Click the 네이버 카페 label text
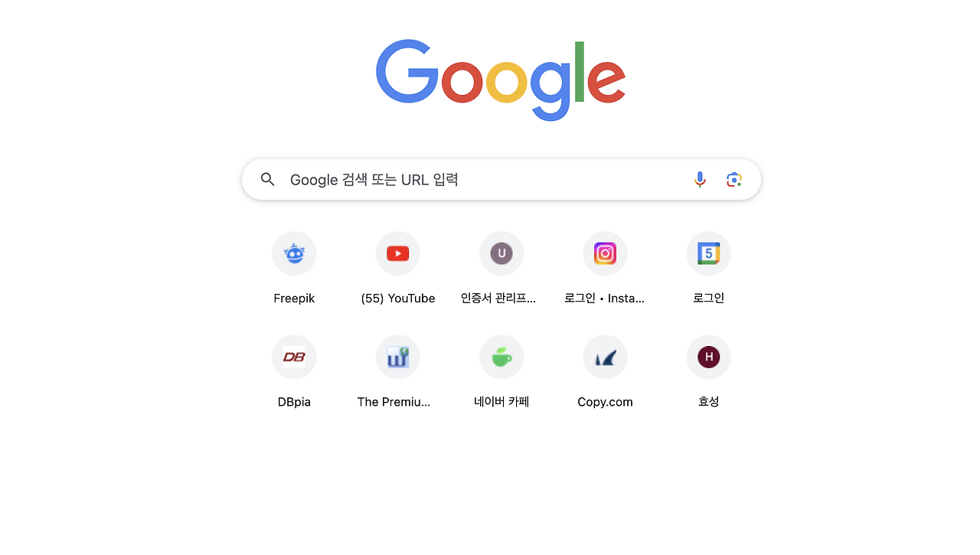Viewport: 980px width, 555px height. [501, 402]
